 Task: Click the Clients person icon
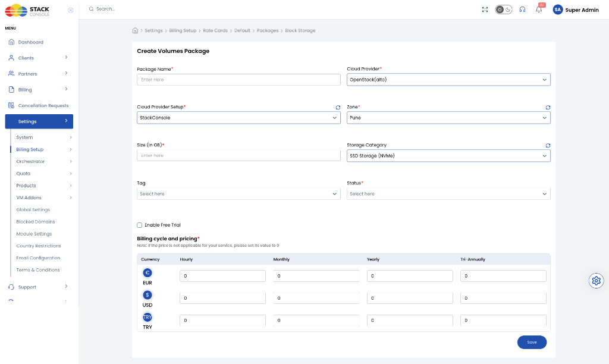(x=11, y=58)
